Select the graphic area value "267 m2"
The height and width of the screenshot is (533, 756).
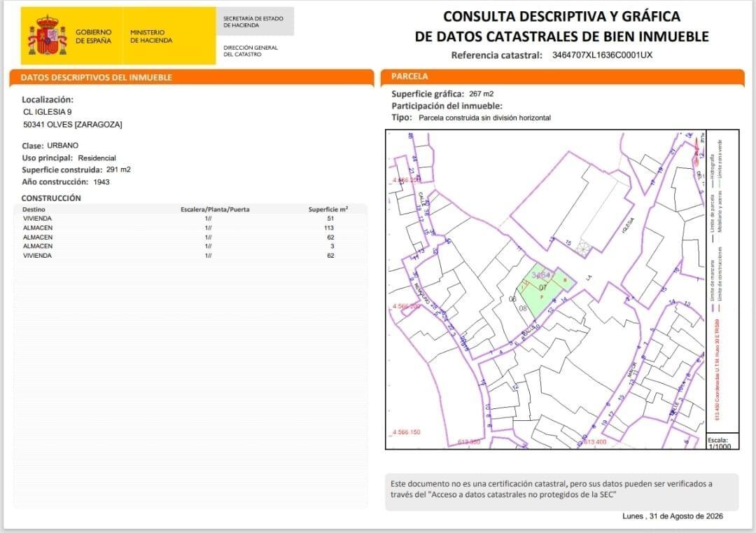tap(481, 94)
